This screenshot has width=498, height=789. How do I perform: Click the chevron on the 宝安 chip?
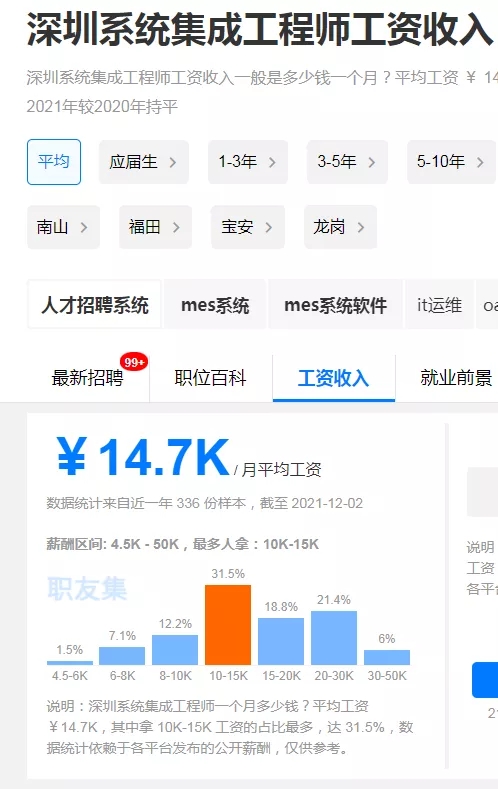click(x=269, y=227)
